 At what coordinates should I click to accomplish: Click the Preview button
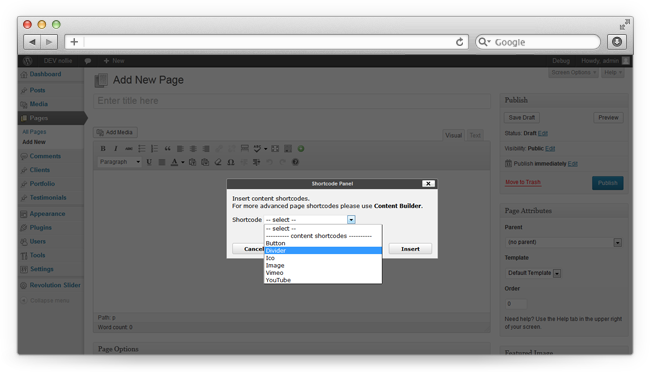click(608, 117)
